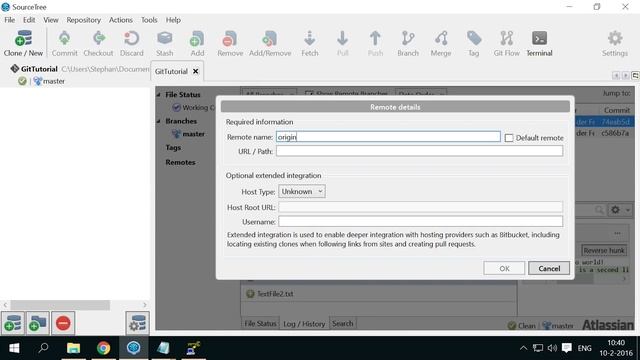Open Action Center notification icon
The width and height of the screenshot is (640, 360).
pos(567,348)
